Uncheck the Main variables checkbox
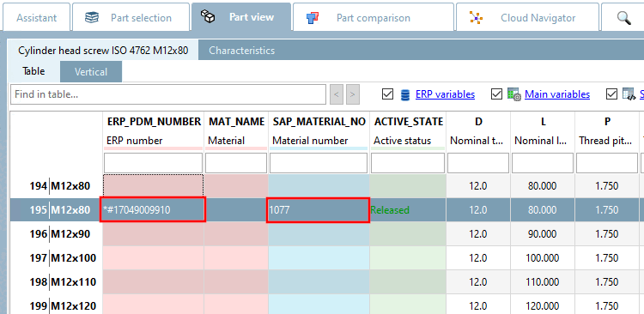 point(496,94)
